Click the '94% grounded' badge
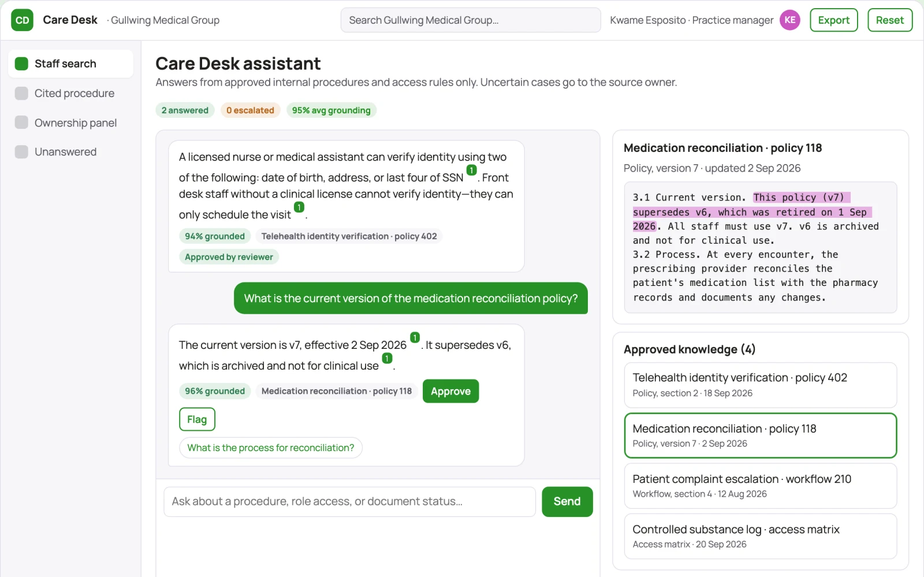 215,236
